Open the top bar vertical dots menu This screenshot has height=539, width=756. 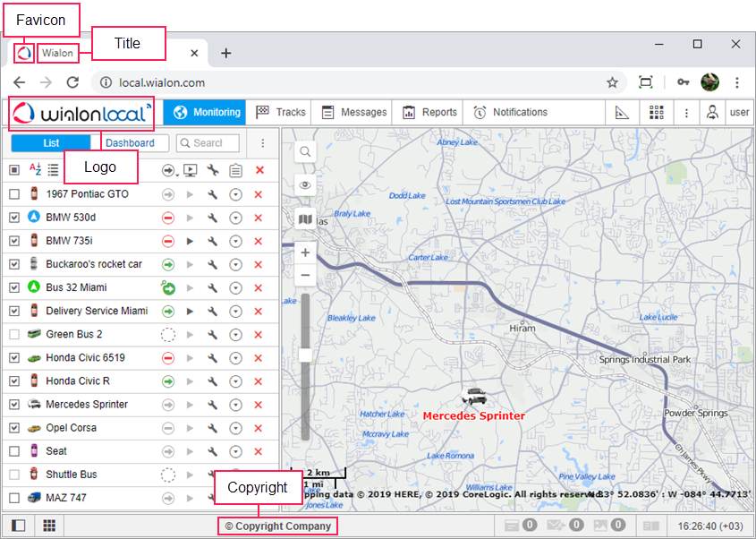point(686,112)
